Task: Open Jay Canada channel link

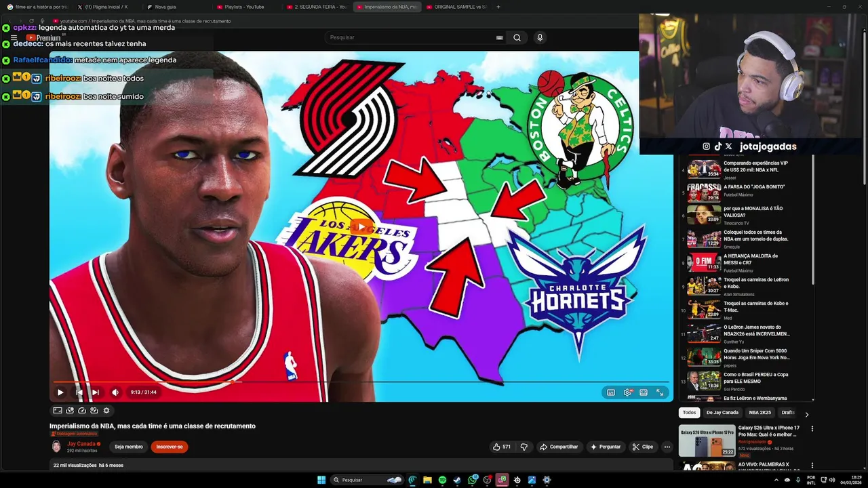Action: (x=81, y=444)
